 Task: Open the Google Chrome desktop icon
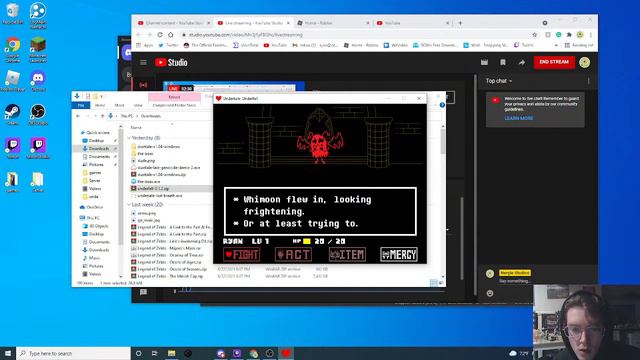tap(13, 49)
